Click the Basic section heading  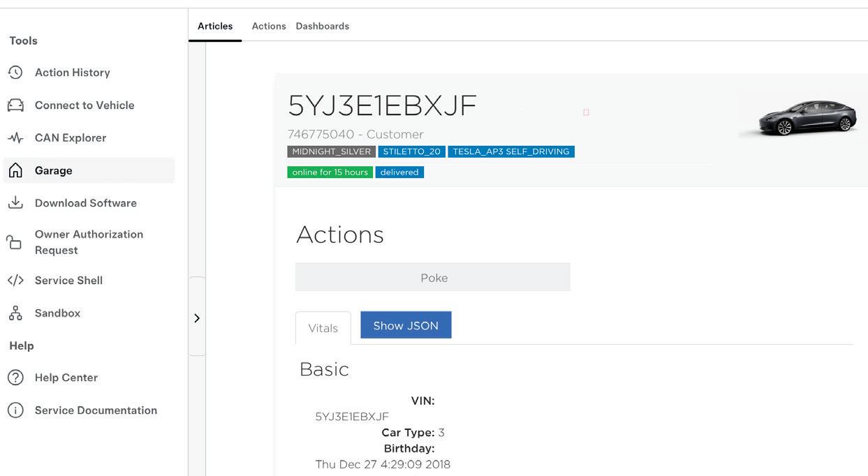pos(324,369)
